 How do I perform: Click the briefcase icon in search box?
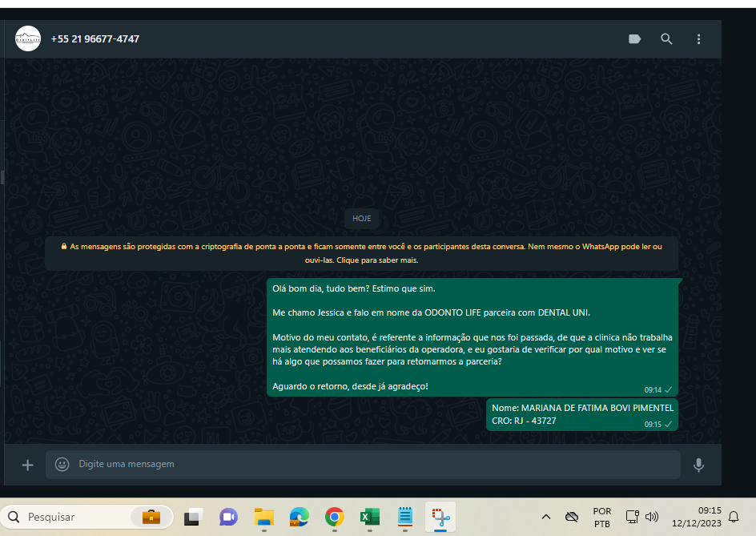(151, 517)
